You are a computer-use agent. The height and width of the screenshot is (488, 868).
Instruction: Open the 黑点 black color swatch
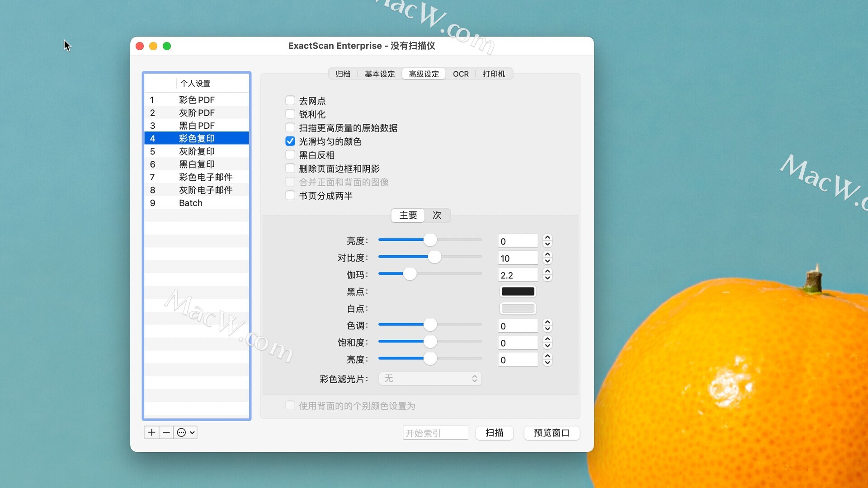[518, 291]
